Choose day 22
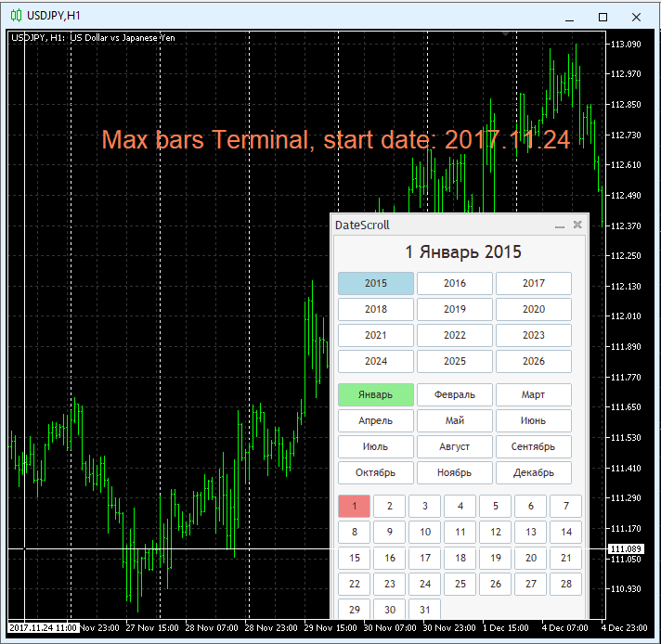Screen dimensions: 661x644 pyautogui.click(x=354, y=585)
